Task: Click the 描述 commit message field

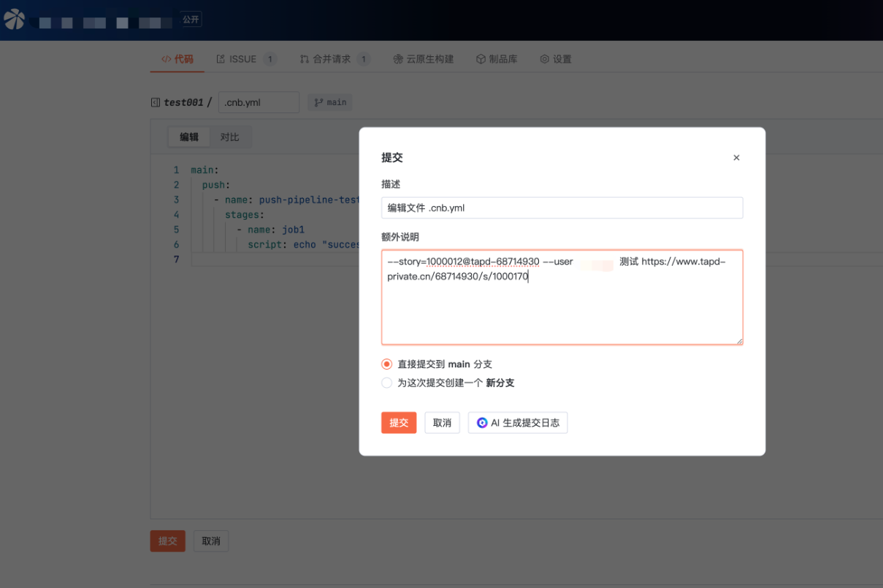Action: [562, 207]
